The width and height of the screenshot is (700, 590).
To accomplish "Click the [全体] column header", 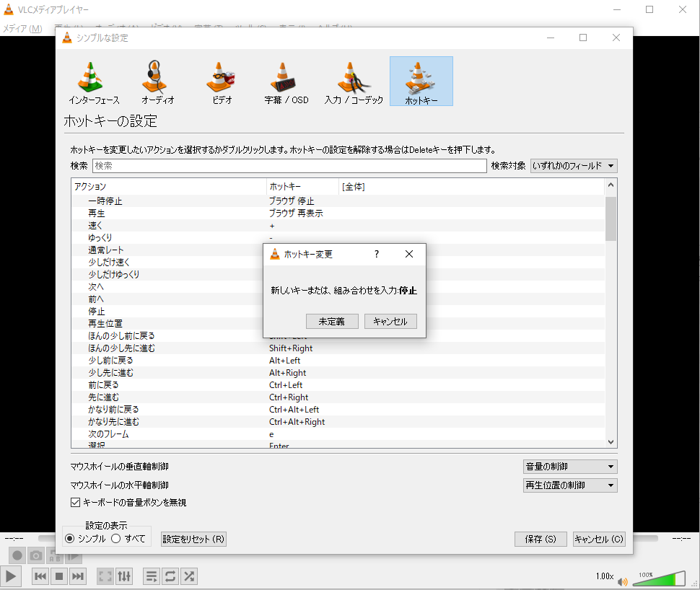I will pos(471,187).
